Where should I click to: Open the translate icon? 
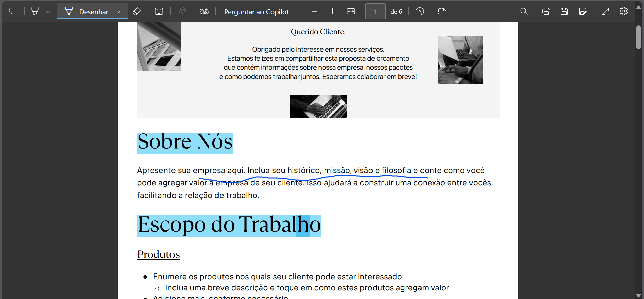[204, 11]
